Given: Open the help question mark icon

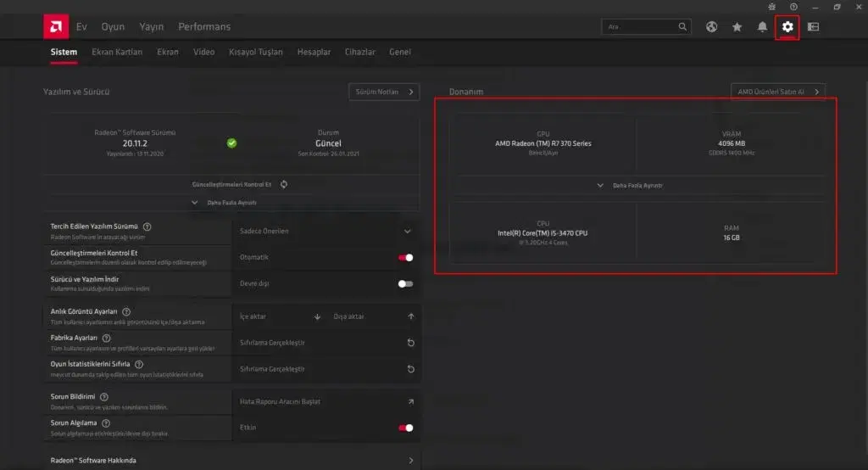Looking at the screenshot, I should coord(793,7).
